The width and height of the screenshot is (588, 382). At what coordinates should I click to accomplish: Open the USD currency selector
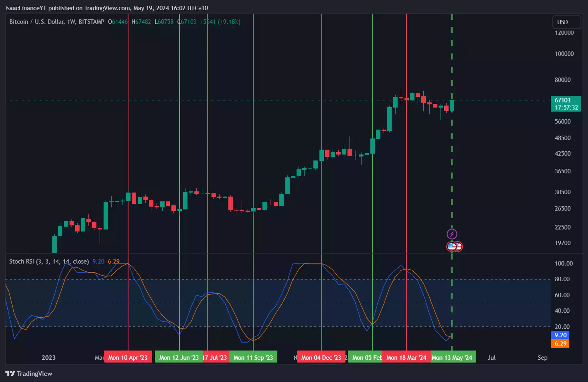[x=566, y=22]
